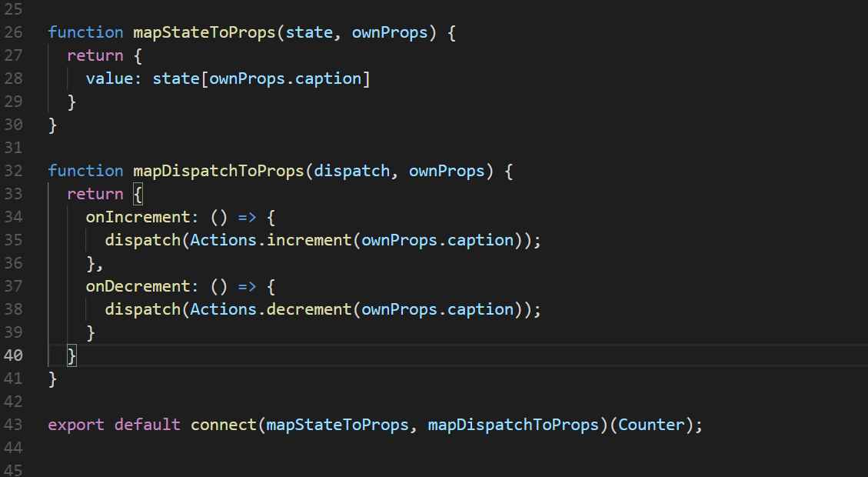868x477 pixels.
Task: Click line number 43 in the gutter
Action: (14, 425)
